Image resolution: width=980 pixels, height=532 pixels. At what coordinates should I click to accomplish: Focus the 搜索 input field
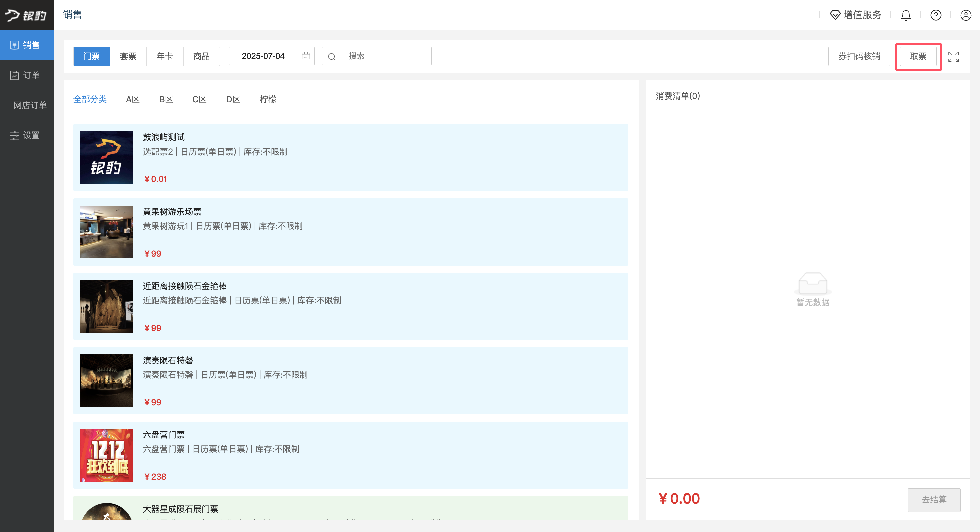click(x=377, y=56)
